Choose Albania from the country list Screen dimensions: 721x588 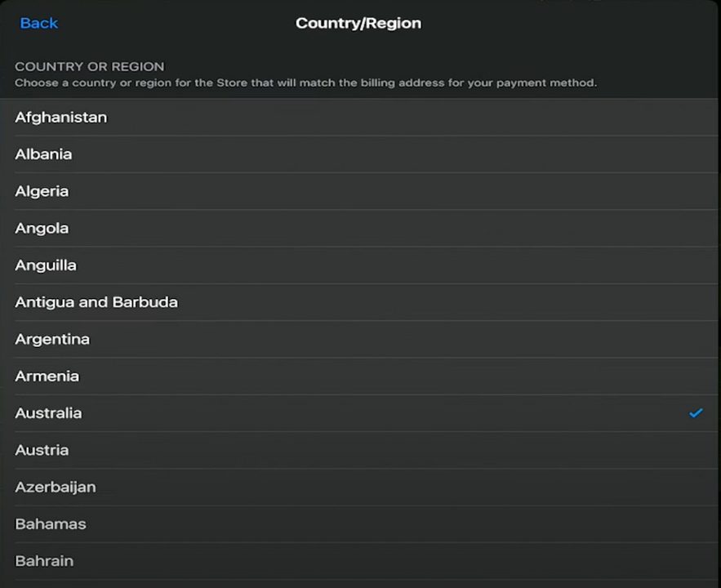[x=43, y=154]
